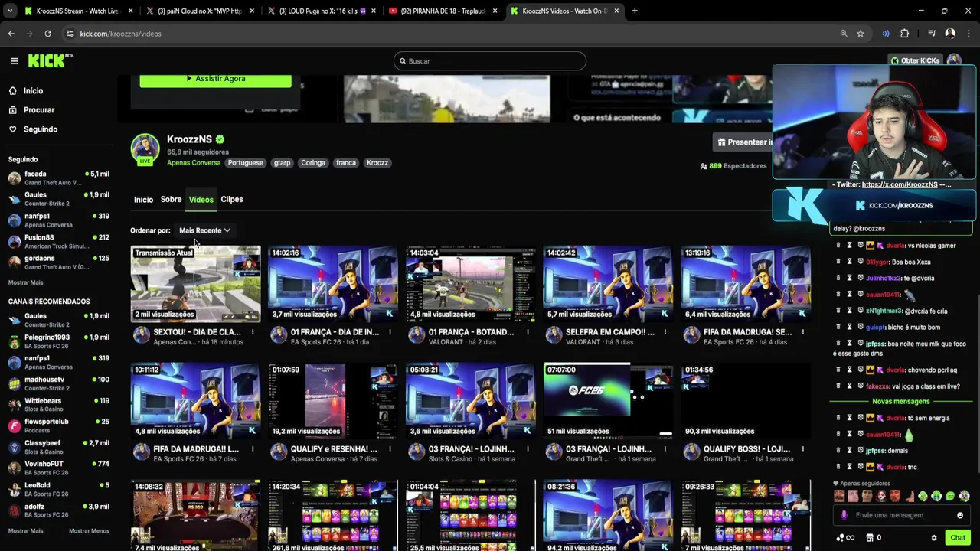Open a new browser tab

635,11
